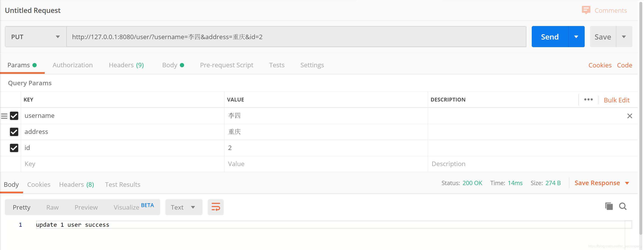Switch to the Authorization tab
644x250 pixels.
pos(72,65)
